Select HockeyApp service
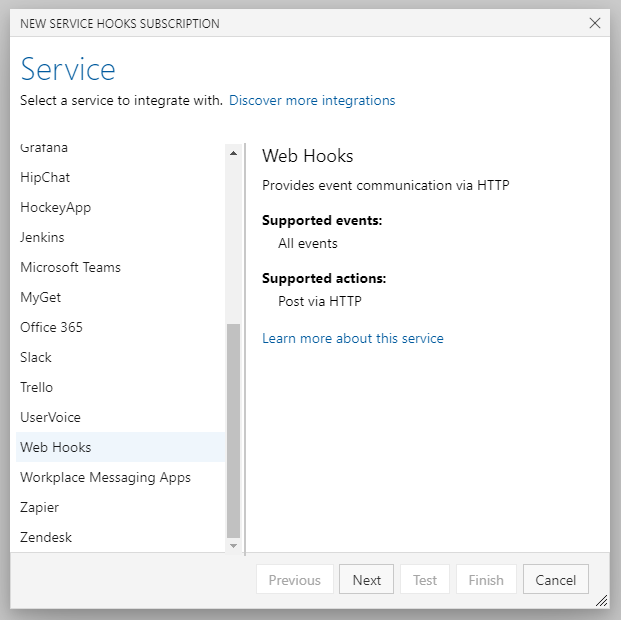621x620 pixels. tap(120, 207)
